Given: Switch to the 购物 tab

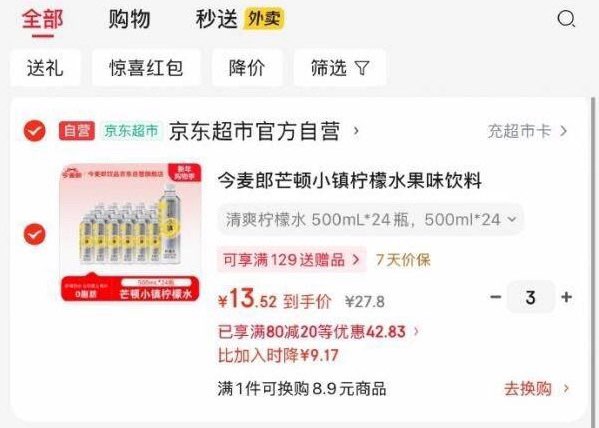Looking at the screenshot, I should pyautogui.click(x=129, y=19).
